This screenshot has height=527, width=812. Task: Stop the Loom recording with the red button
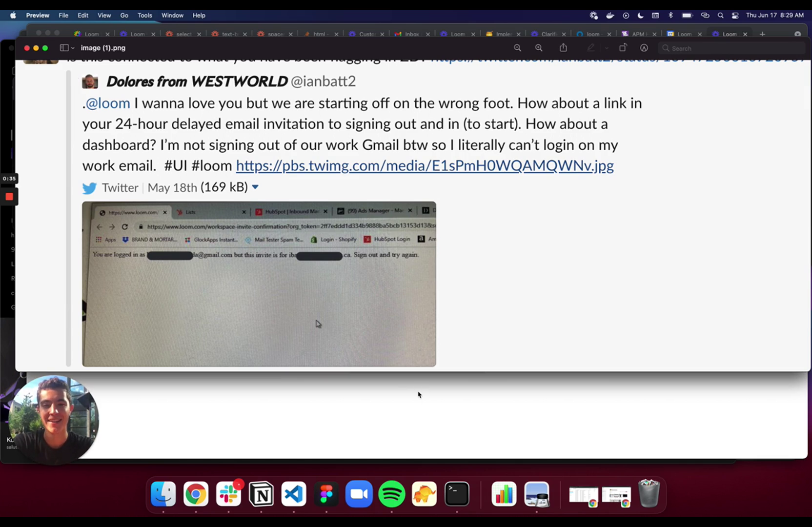[x=9, y=197]
